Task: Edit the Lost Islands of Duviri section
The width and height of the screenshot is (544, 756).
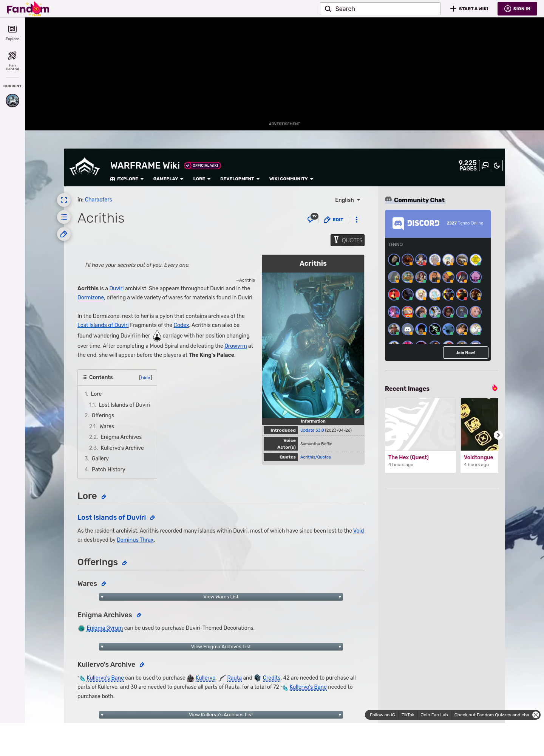Action: coord(153,518)
